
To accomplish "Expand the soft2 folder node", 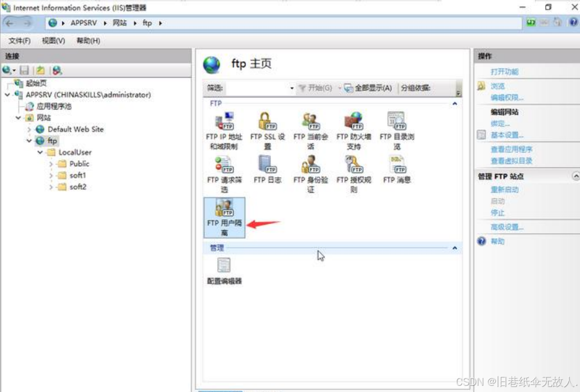I will tap(51, 187).
